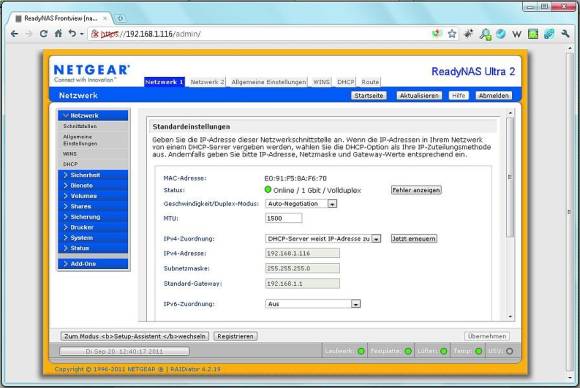Click the browser forward arrow
The width and height of the screenshot is (580, 388).
[x=28, y=34]
